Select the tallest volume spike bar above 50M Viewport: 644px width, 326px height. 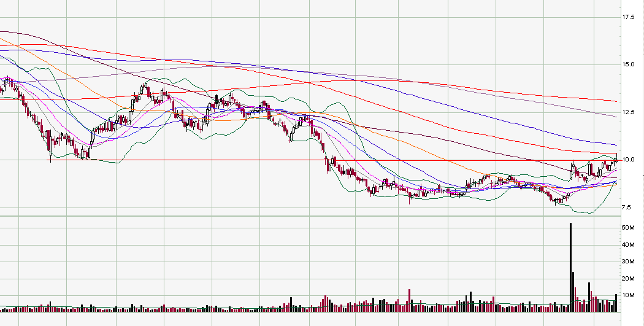(x=570, y=267)
